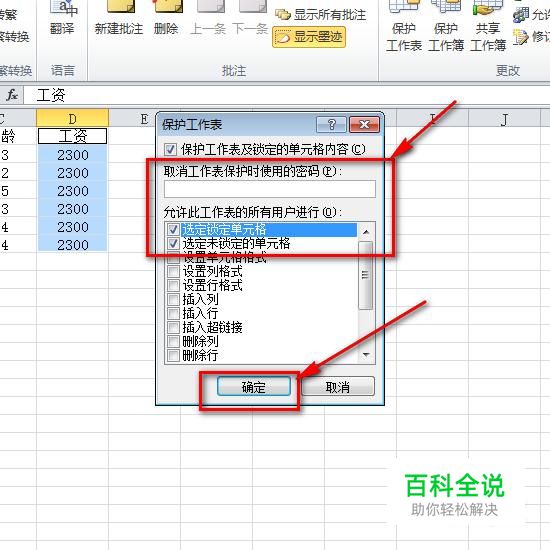Select column J header
This screenshot has height=550, width=550.
[x=504, y=118]
